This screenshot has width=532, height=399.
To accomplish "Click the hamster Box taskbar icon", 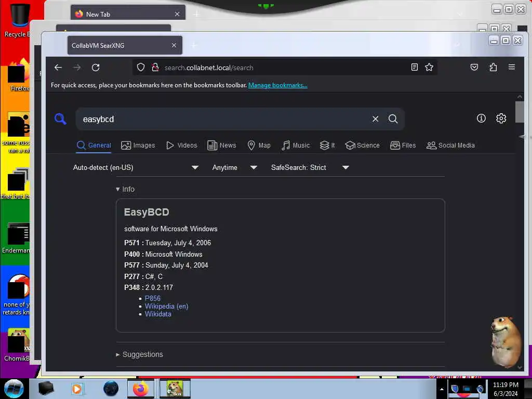I will tap(175, 389).
